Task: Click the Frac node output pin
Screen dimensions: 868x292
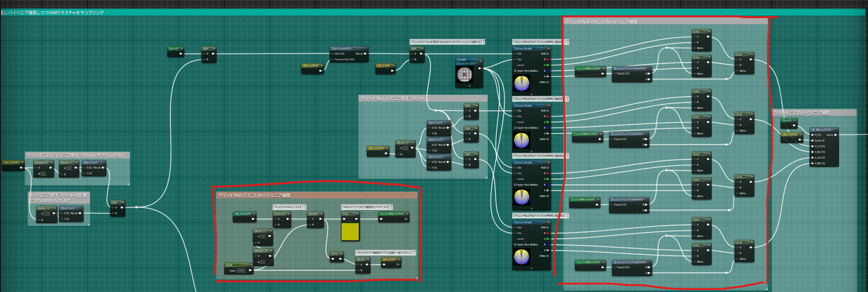Action: point(357,219)
